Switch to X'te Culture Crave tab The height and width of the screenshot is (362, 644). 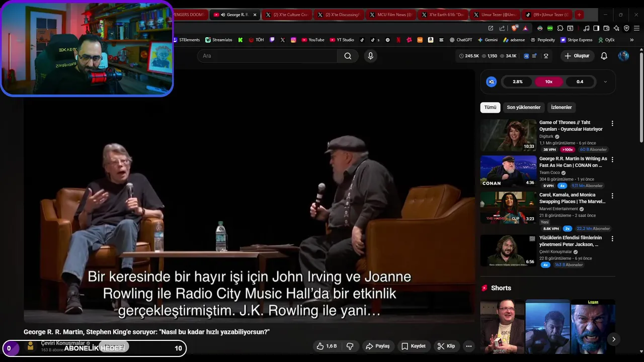(287, 15)
